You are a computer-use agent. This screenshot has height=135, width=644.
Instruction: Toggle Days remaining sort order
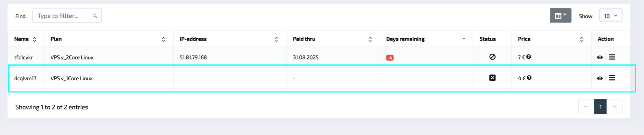464,39
